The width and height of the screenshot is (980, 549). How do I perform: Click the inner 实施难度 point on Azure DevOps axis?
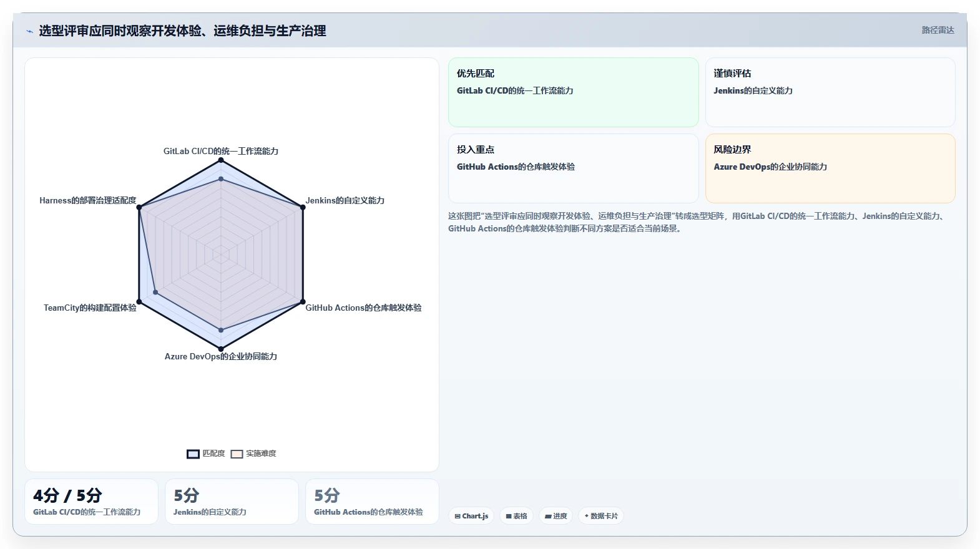221,330
